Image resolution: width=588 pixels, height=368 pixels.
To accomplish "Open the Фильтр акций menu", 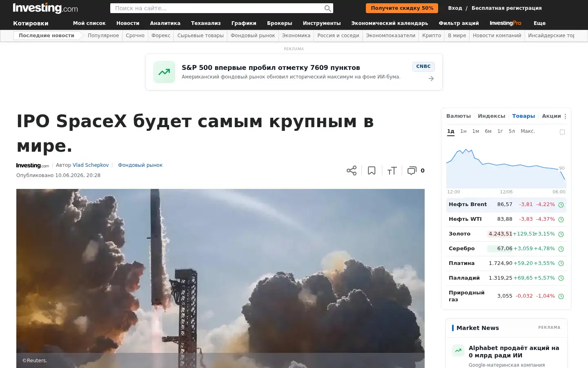I will point(459,23).
